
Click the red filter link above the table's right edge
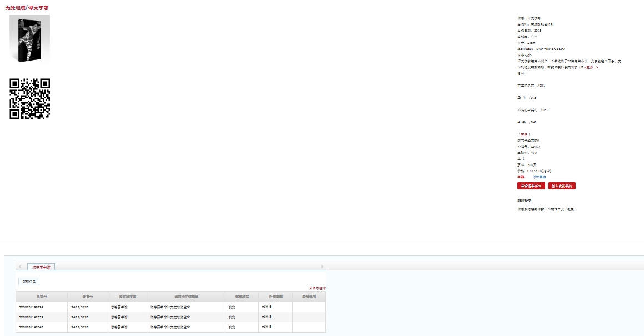(318, 288)
